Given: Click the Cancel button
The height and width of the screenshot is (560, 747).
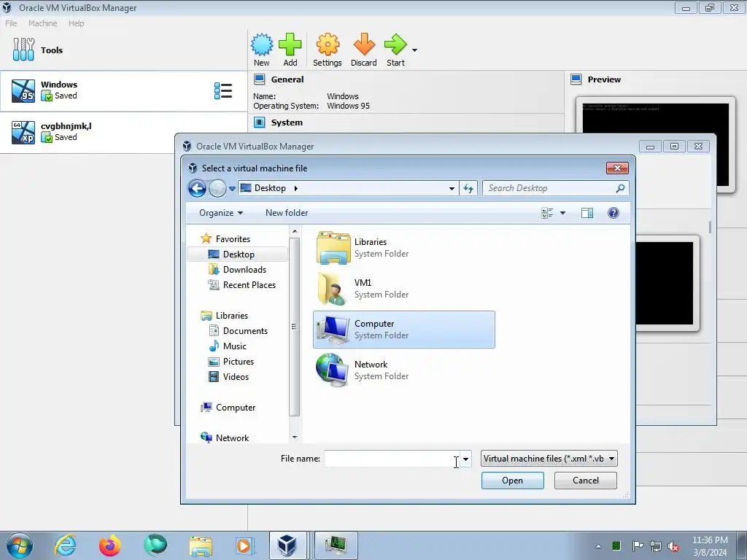Looking at the screenshot, I should (586, 481).
